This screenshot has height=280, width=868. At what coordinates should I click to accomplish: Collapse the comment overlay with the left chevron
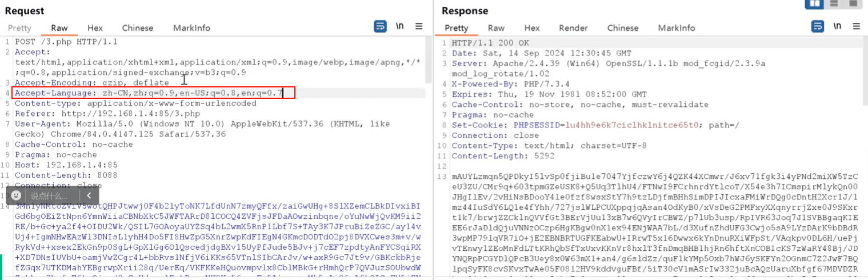tap(89, 195)
